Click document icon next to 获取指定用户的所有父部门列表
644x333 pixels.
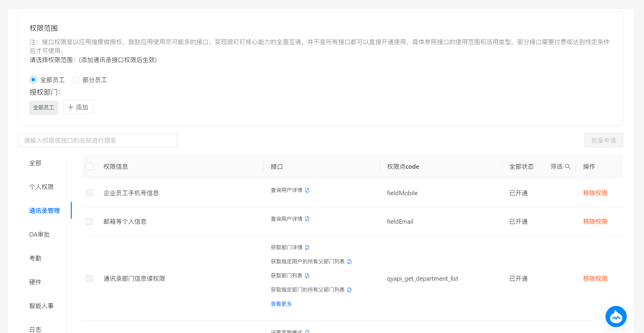pos(349,262)
